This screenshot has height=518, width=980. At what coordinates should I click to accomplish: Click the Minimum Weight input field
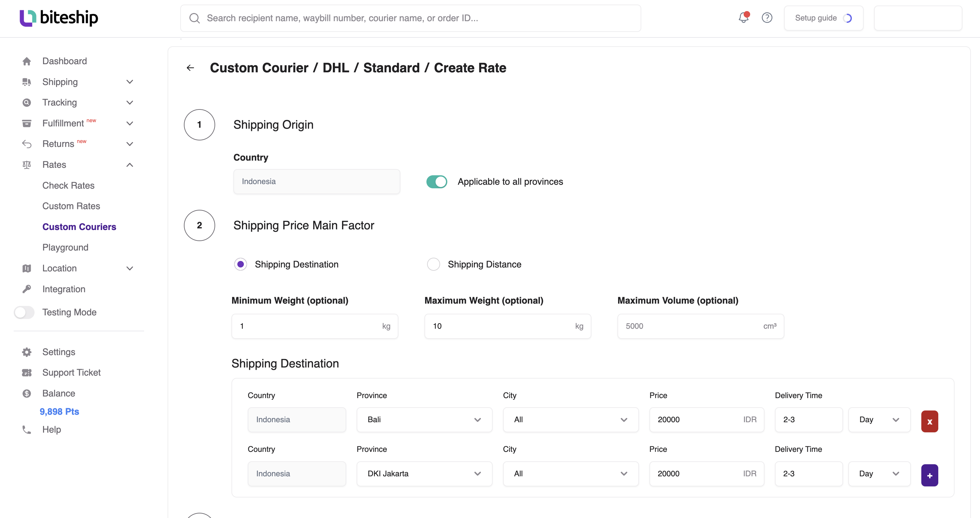click(315, 326)
